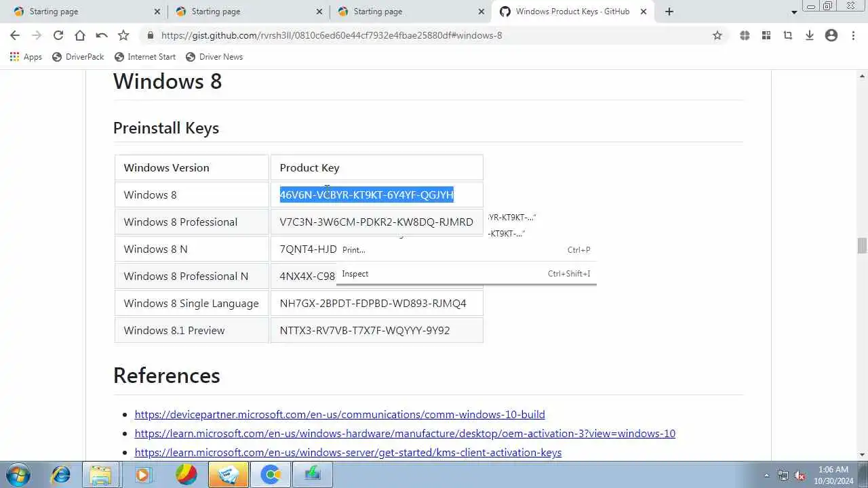Open the media player taskbar icon

click(144, 474)
